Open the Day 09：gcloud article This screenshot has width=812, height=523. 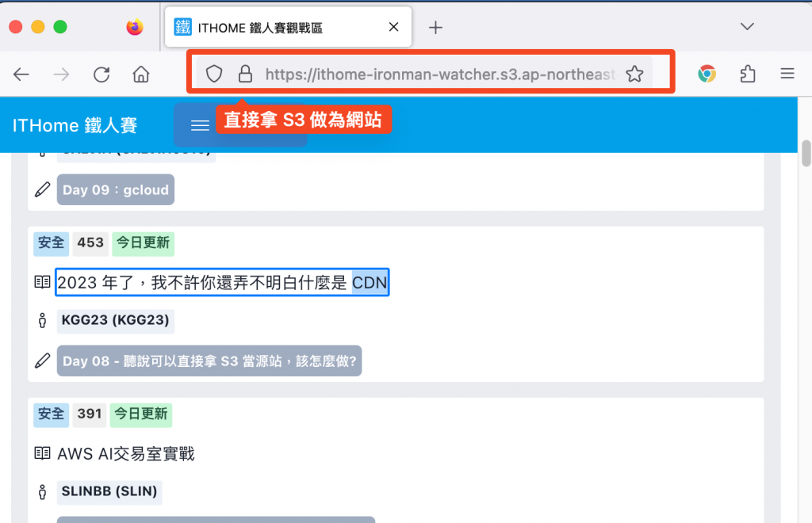[x=116, y=190]
